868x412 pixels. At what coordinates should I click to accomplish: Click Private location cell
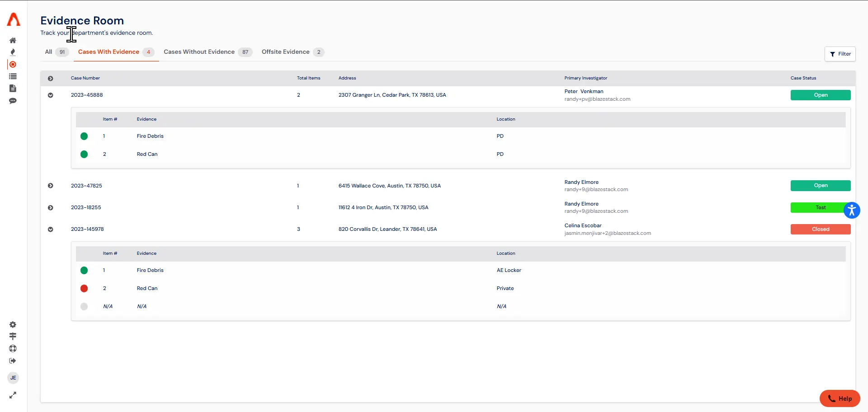(x=505, y=288)
